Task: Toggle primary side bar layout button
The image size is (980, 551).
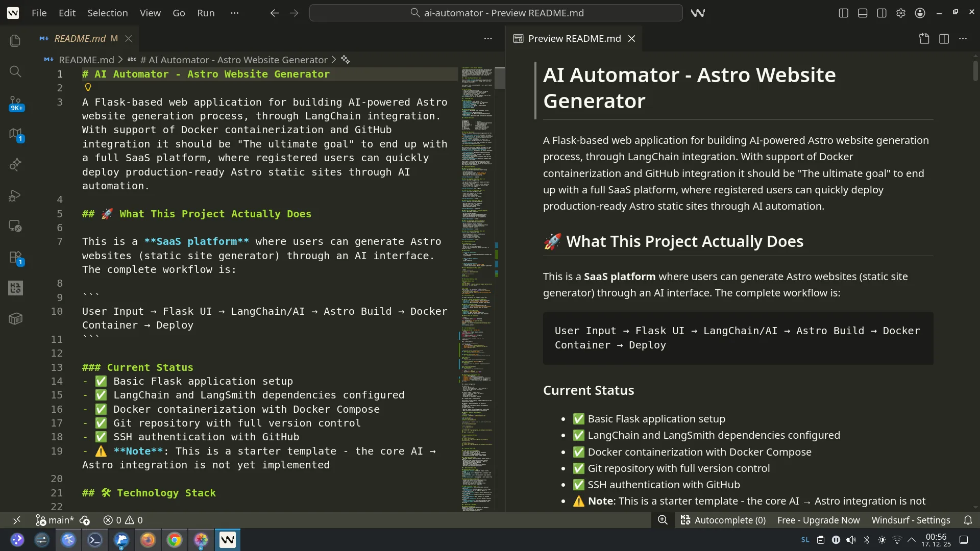Action: (843, 13)
